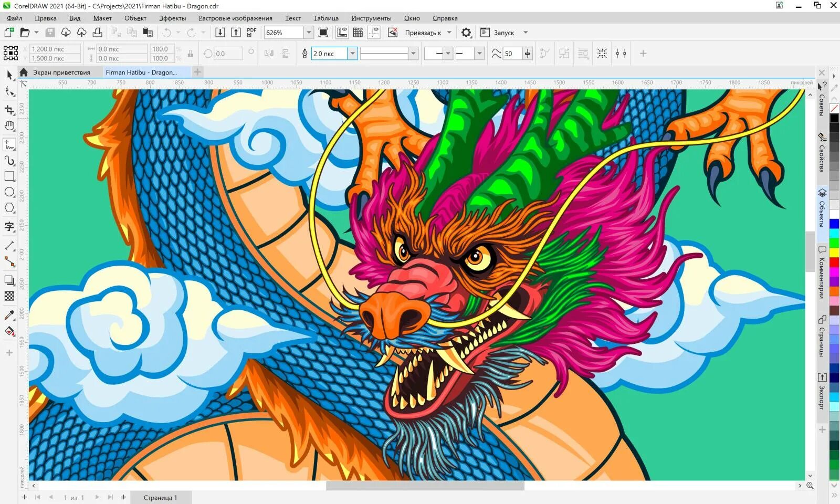
Task: Expand the outline width dropdown
Action: (x=353, y=54)
